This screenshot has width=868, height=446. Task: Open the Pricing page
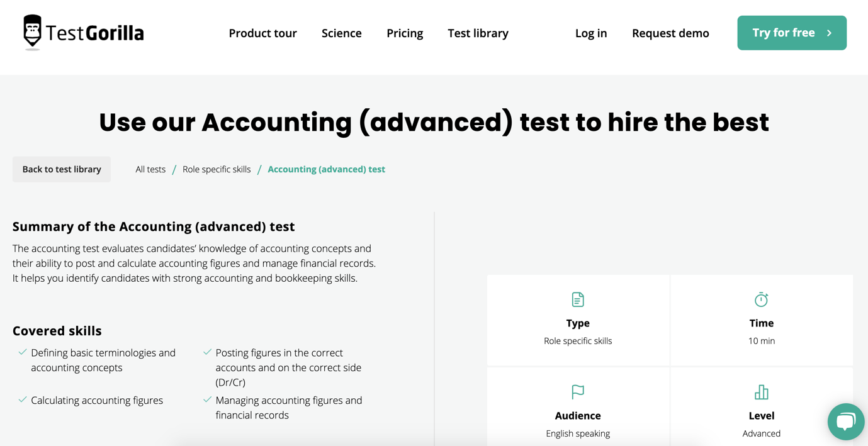[x=404, y=33]
